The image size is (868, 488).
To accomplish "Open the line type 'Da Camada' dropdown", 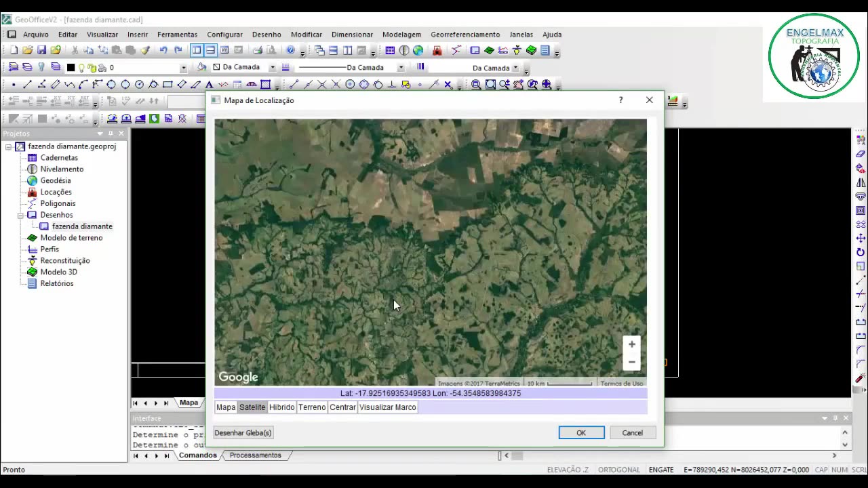I will 401,67.
